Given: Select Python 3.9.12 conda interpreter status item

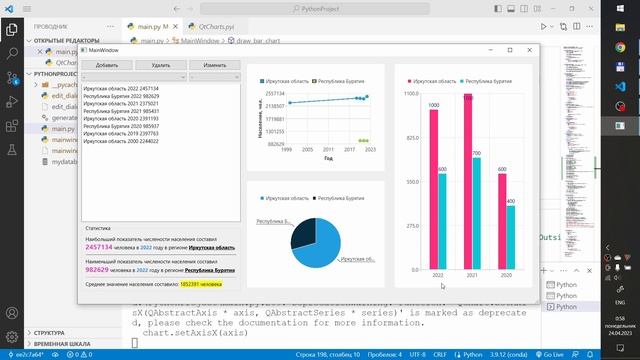Looking at the screenshot, I should click(x=509, y=355).
